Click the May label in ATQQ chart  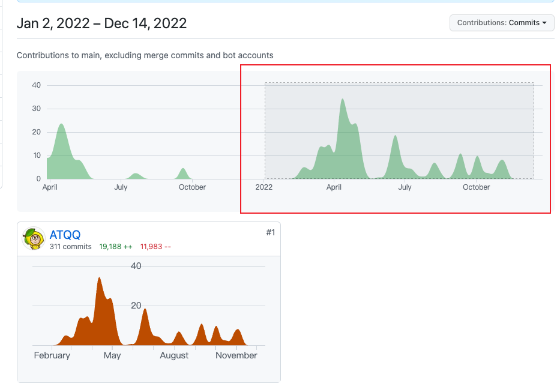point(112,355)
